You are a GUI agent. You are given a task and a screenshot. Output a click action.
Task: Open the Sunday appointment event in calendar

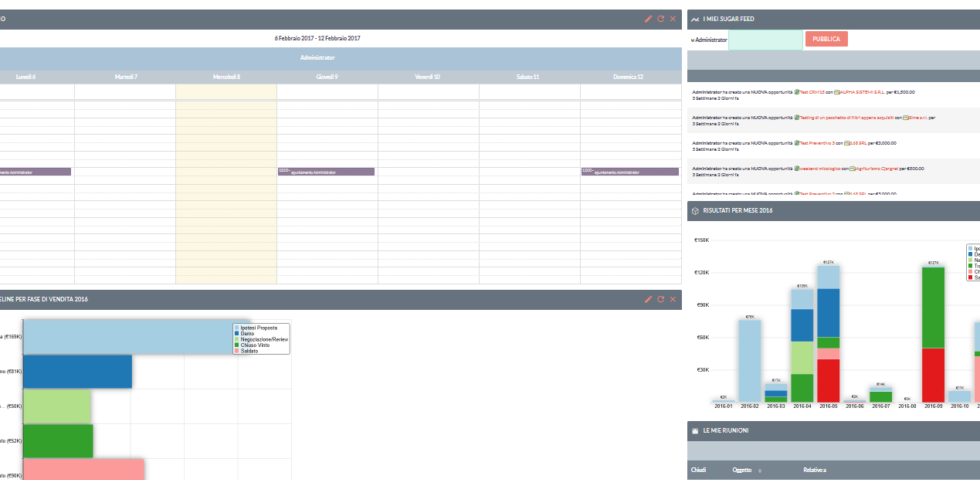(630, 172)
